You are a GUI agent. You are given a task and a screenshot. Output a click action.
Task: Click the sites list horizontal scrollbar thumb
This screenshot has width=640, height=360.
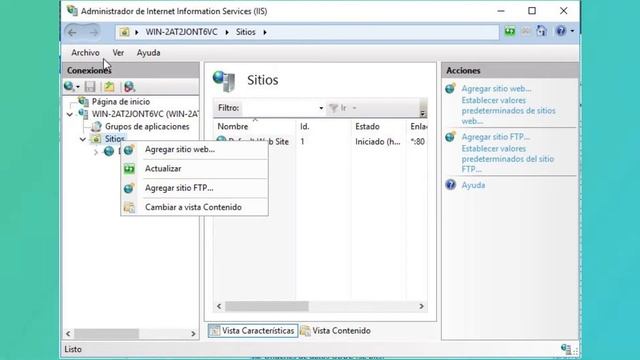point(267,306)
